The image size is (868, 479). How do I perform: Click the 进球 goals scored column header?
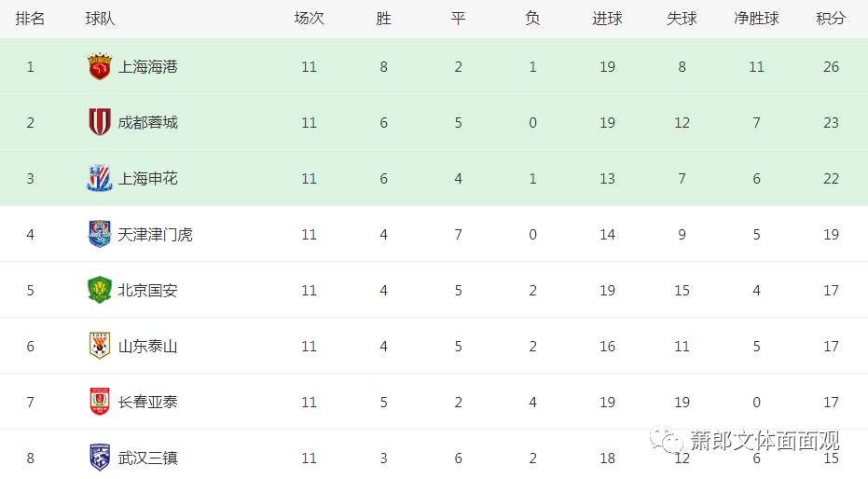point(607,19)
